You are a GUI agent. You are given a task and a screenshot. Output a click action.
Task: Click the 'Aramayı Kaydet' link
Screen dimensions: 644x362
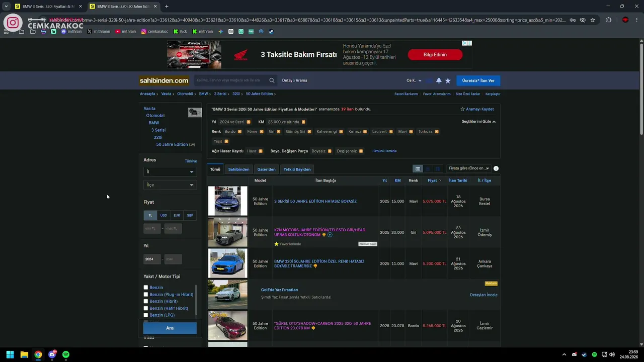click(x=477, y=109)
